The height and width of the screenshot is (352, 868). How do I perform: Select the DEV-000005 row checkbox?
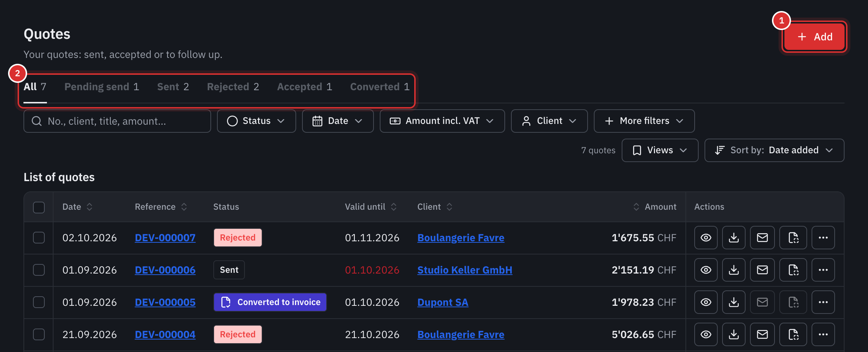(x=39, y=302)
